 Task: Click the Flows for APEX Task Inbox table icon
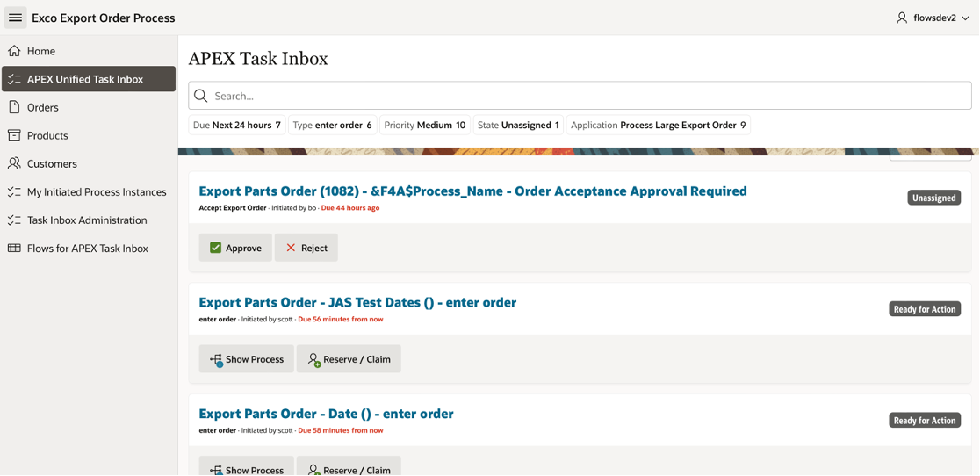14,248
